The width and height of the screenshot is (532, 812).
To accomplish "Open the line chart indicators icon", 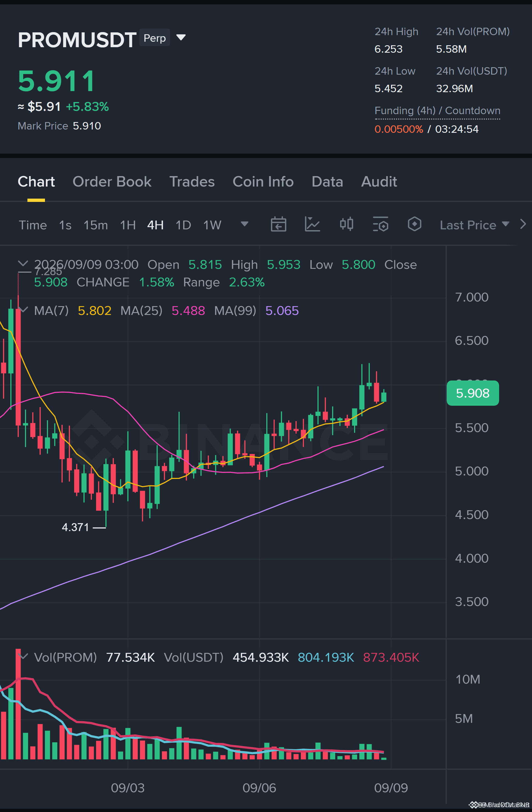I will [312, 224].
